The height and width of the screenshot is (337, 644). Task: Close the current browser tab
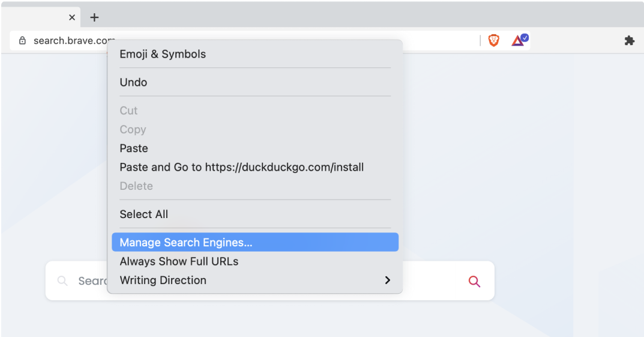point(72,17)
